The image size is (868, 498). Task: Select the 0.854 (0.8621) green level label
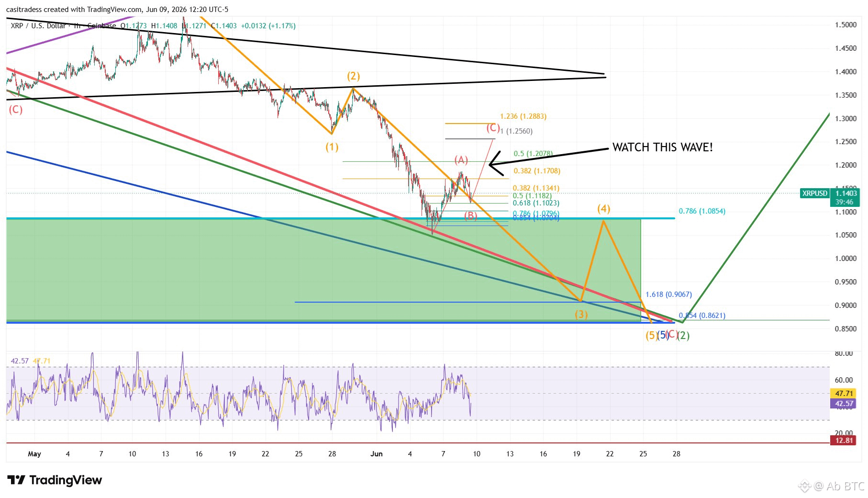pos(702,316)
